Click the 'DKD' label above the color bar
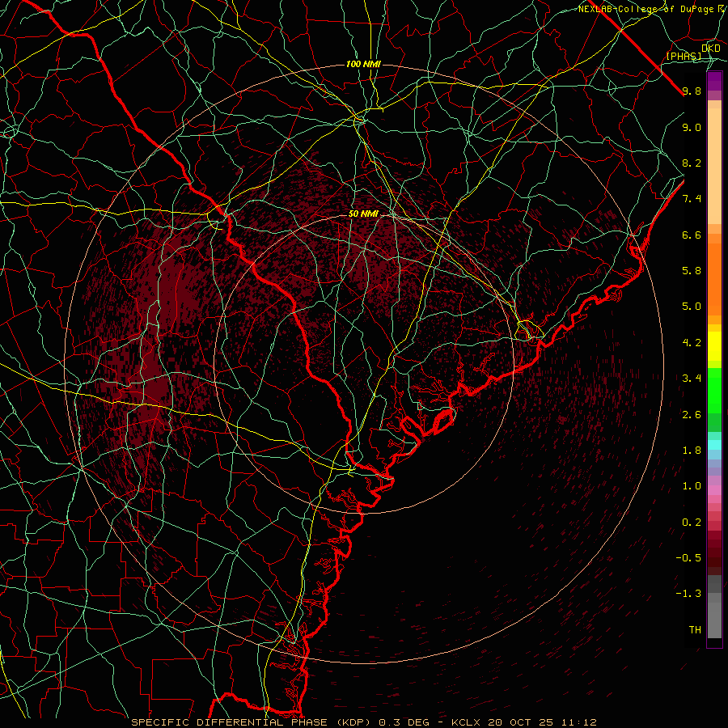This screenshot has height=728, width=728. (x=711, y=48)
